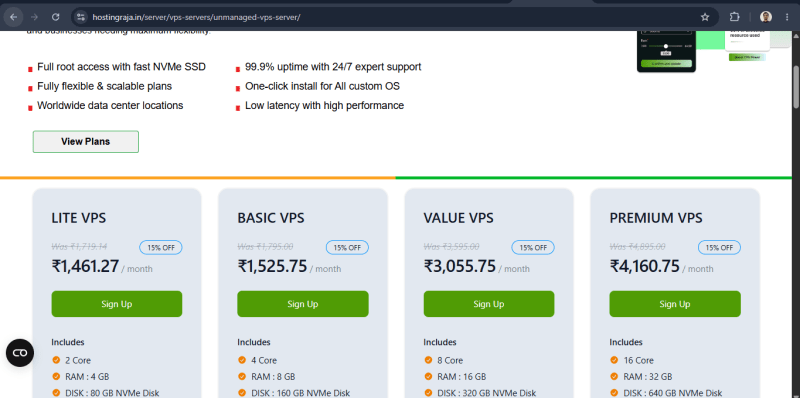The image size is (800, 398).
Task: Sign Up for the BASIC VPS plan
Action: [303, 304]
